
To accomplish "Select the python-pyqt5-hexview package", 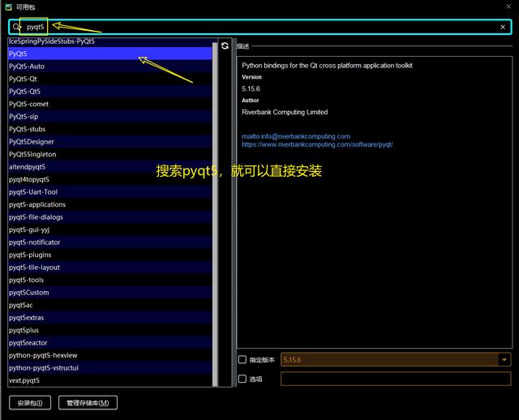I will (110, 355).
